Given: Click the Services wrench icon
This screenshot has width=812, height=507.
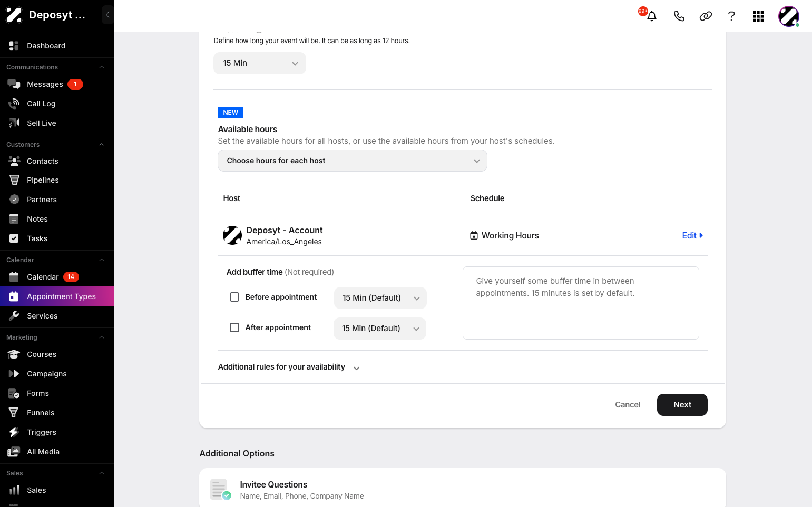Looking at the screenshot, I should pyautogui.click(x=14, y=316).
